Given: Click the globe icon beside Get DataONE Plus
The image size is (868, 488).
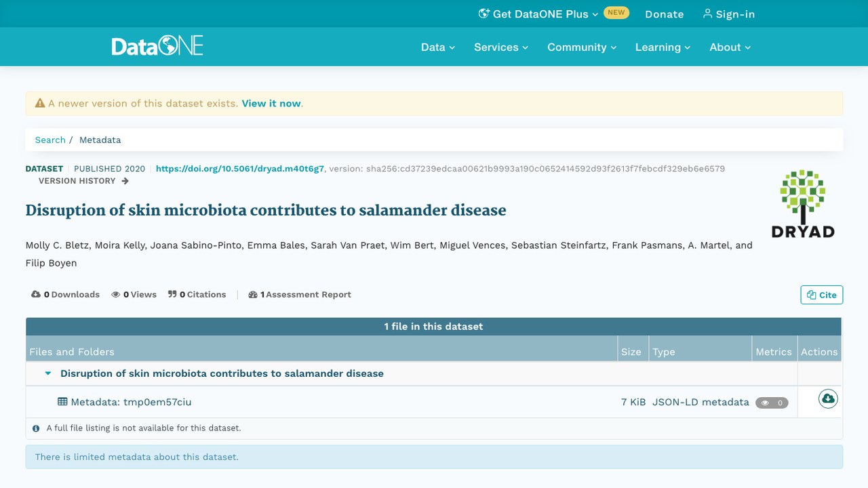Looking at the screenshot, I should 484,14.
